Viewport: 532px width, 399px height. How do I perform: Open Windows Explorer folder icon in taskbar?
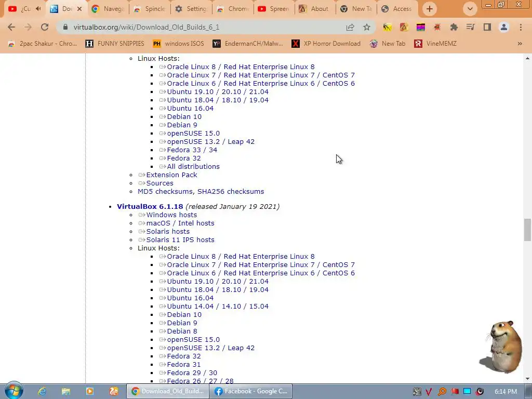[x=66, y=391]
